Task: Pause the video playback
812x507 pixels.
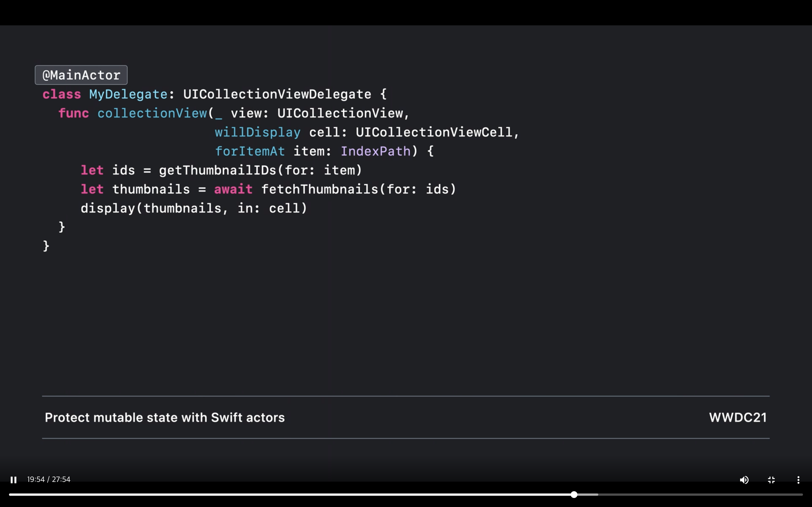Action: 14,480
